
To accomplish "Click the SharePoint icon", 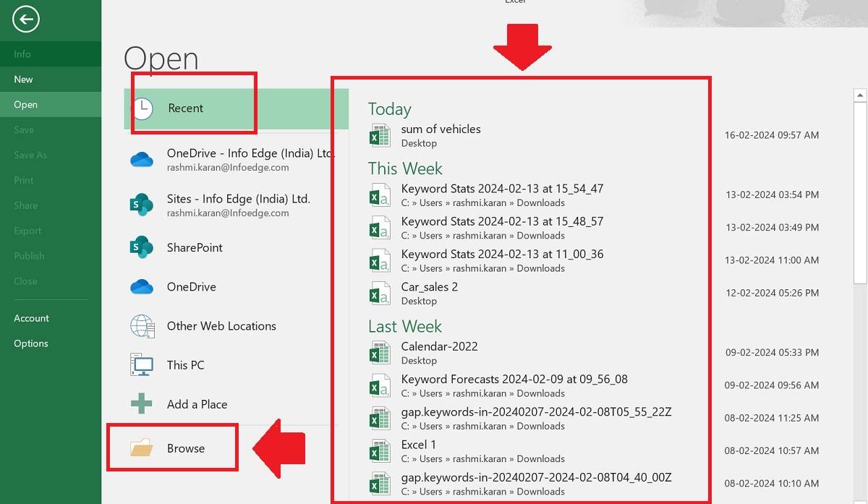I will tap(142, 247).
